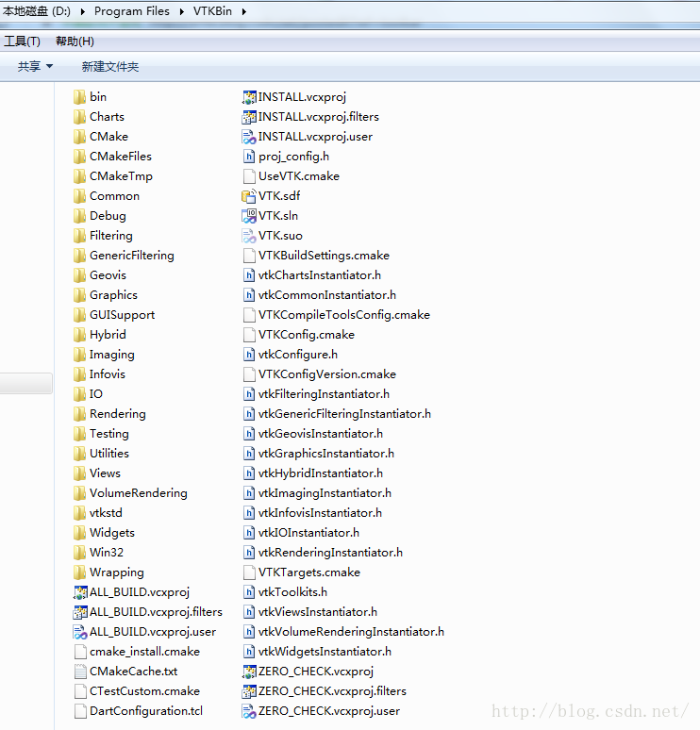Select the IO folder name
The width and height of the screenshot is (700, 730).
point(96,394)
